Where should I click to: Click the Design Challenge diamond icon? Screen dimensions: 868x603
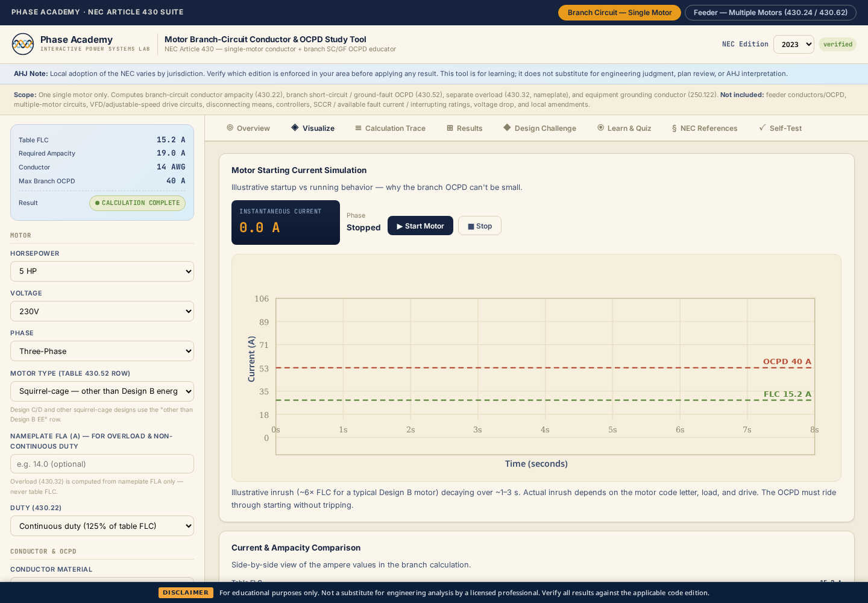click(x=507, y=128)
